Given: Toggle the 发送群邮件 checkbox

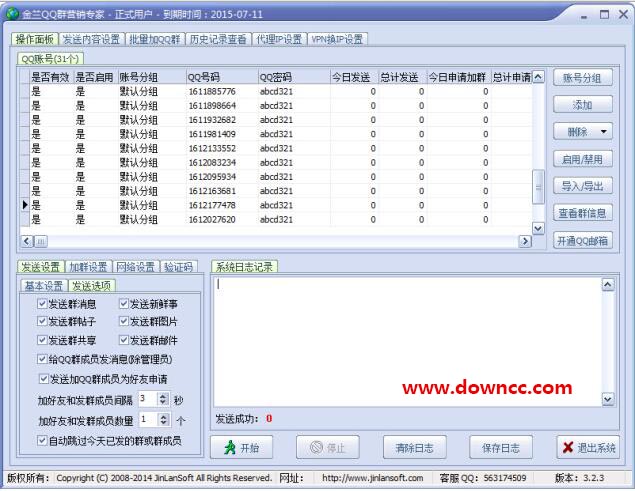Looking at the screenshot, I should (124, 340).
